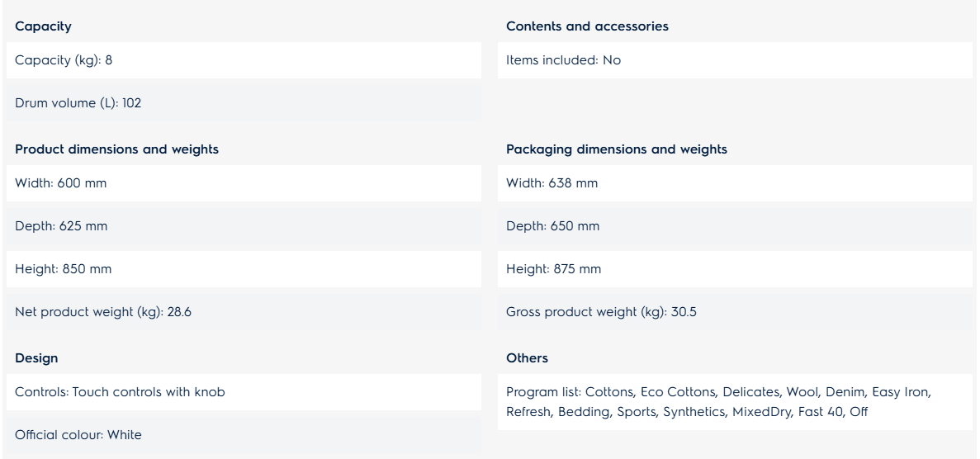Select the Items included: No row
This screenshot has height=459, width=980.
point(735,60)
